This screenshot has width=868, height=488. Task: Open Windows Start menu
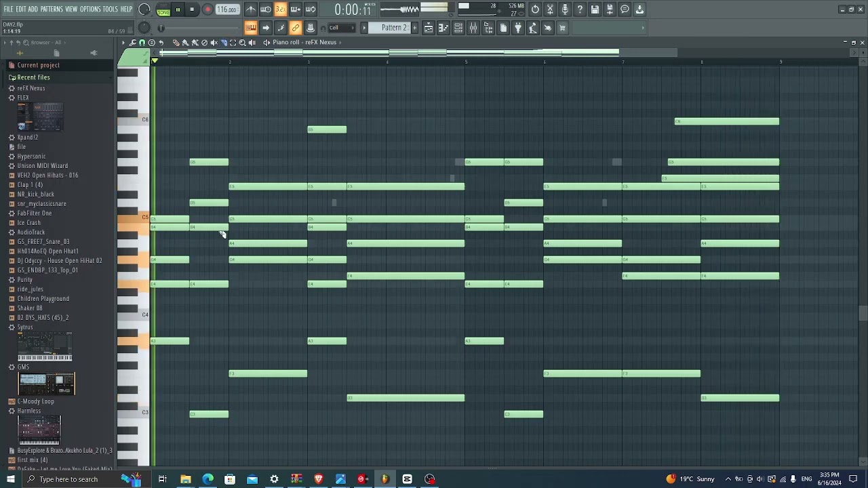10,479
